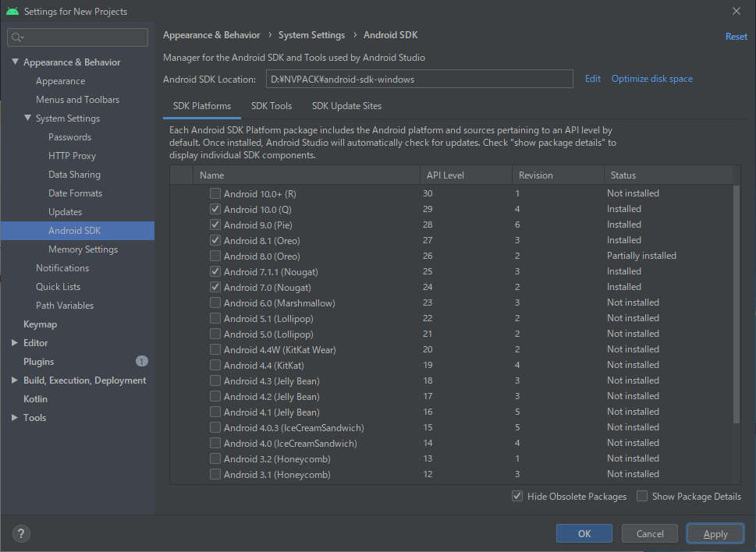The width and height of the screenshot is (756, 552).
Task: Select Android 4.4W (KitKat Wear) row name
Action: (279, 350)
